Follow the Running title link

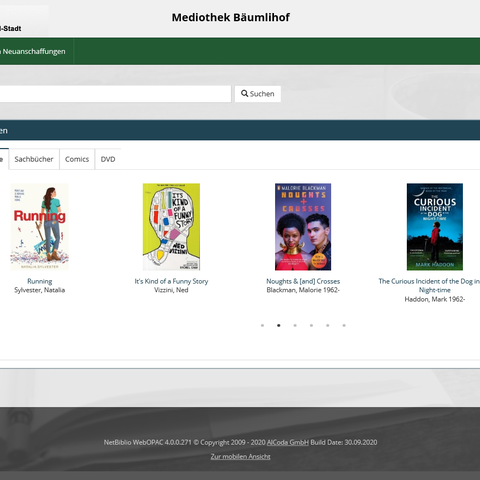[x=40, y=281]
